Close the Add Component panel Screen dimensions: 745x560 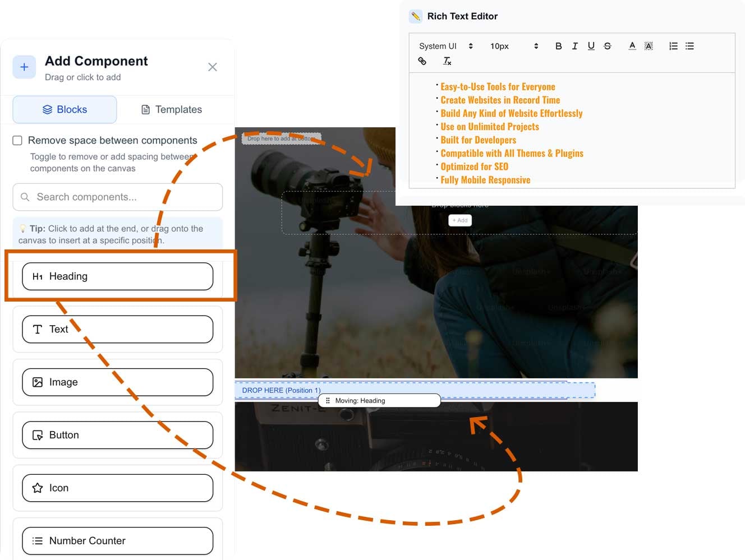[213, 67]
